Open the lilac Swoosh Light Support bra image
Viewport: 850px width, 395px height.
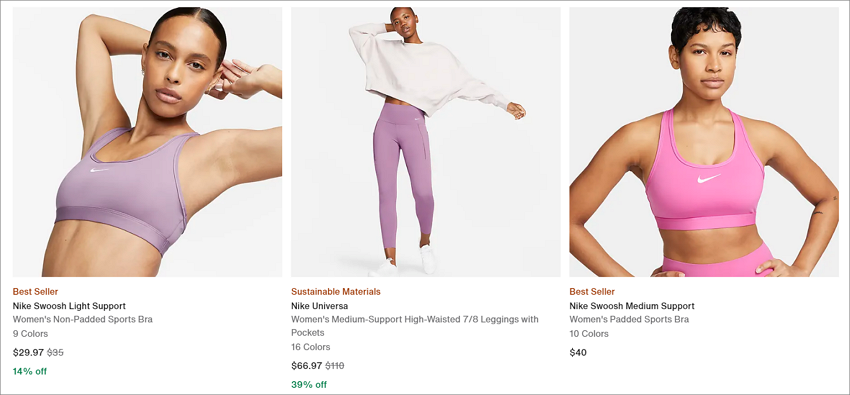click(147, 142)
